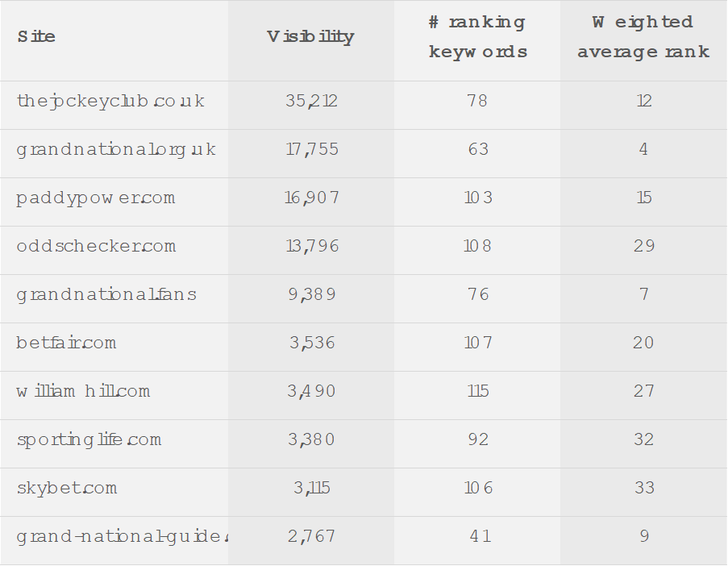Select grandnational.fans in the table
The height and width of the screenshot is (566, 728).
click(x=106, y=295)
